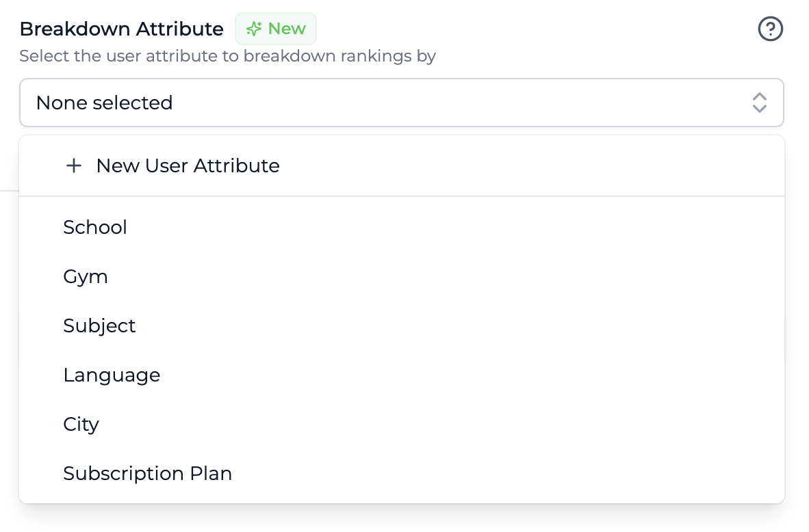Choose New User Attribute from the list
This screenshot has width=809, height=532.
188,165
